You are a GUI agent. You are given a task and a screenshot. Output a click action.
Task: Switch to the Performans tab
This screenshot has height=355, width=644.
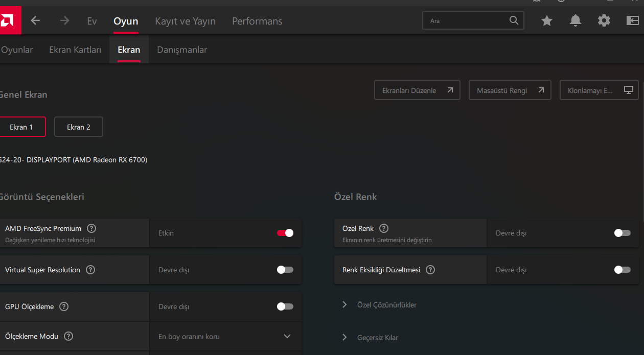click(x=257, y=21)
